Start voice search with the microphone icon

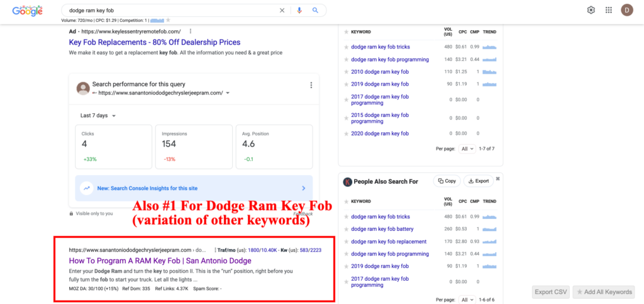point(299,10)
